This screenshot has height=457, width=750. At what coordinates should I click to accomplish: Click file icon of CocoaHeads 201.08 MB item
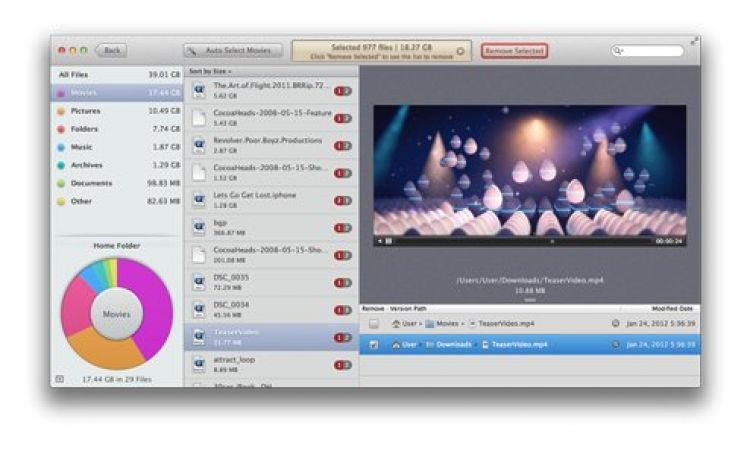pyautogui.click(x=199, y=255)
